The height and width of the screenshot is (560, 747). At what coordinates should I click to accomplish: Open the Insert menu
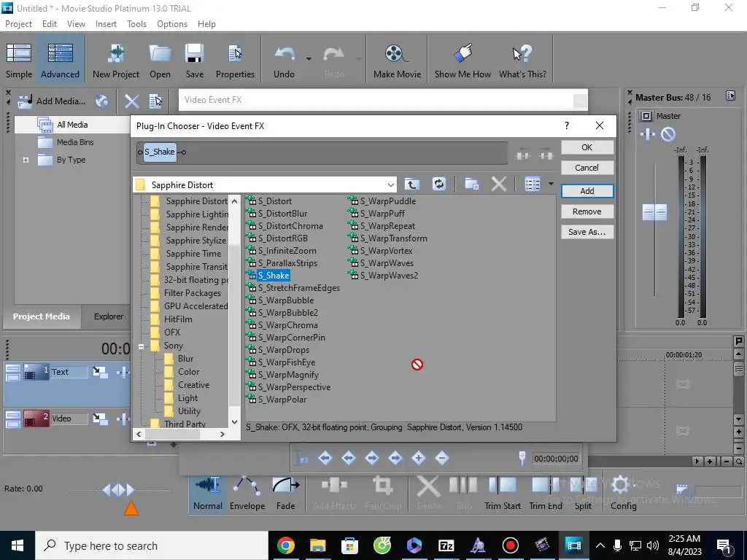click(x=106, y=24)
